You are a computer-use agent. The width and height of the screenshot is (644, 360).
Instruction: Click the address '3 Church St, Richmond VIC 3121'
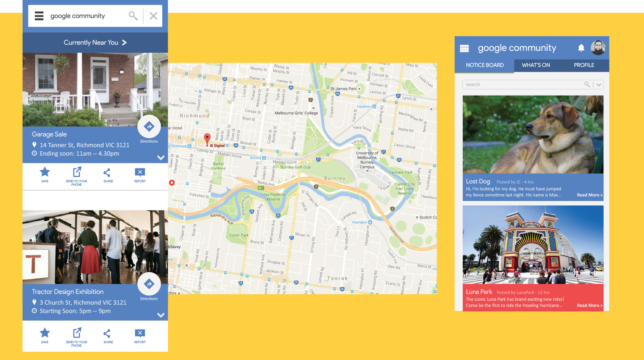[x=83, y=303]
